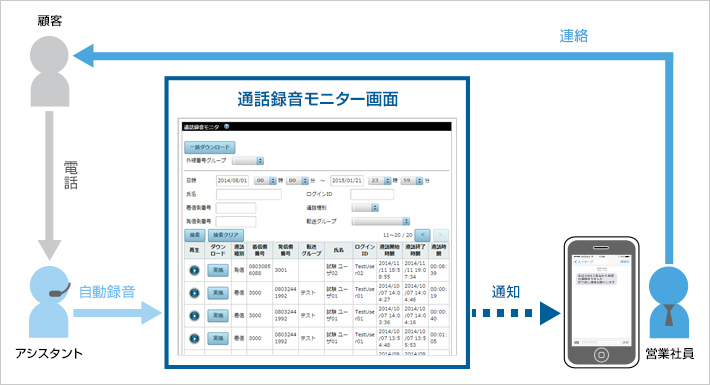Click the help icon beside 通話録音モニタ title
The image size is (710, 385).
(x=226, y=127)
